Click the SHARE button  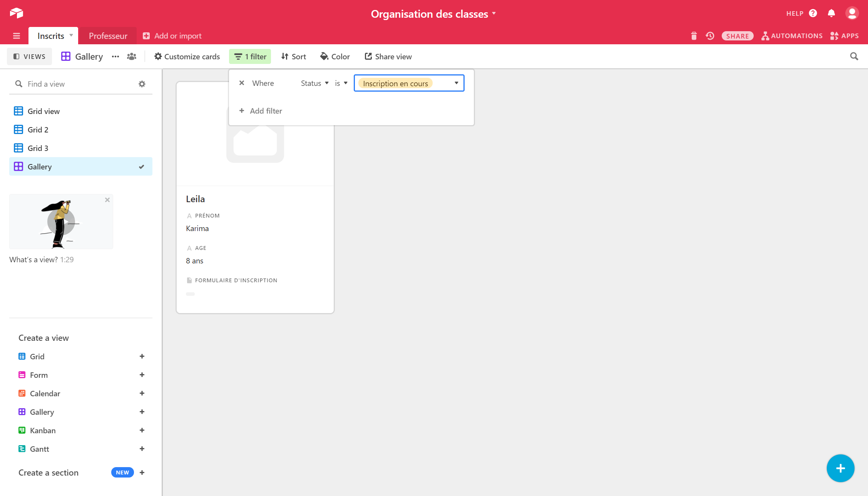[x=737, y=36]
